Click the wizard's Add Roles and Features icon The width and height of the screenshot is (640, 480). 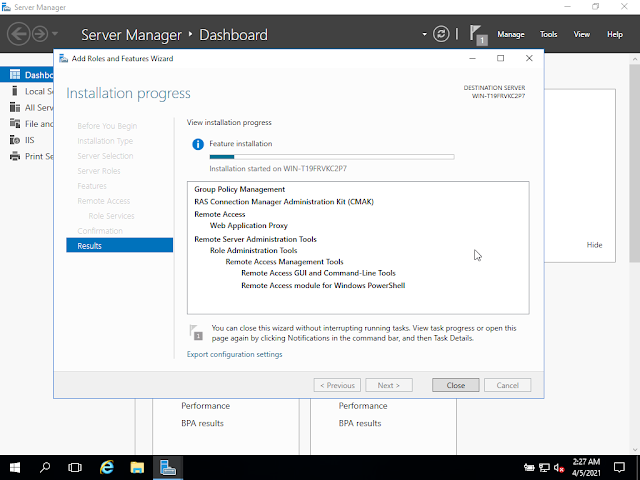(63, 58)
